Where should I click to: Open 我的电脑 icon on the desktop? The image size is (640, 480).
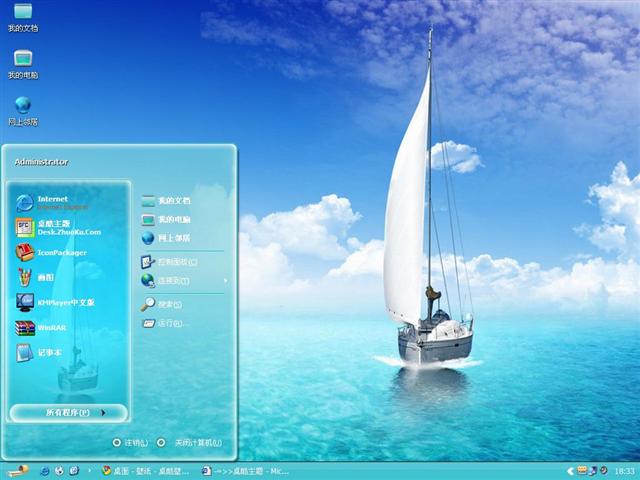(x=23, y=64)
